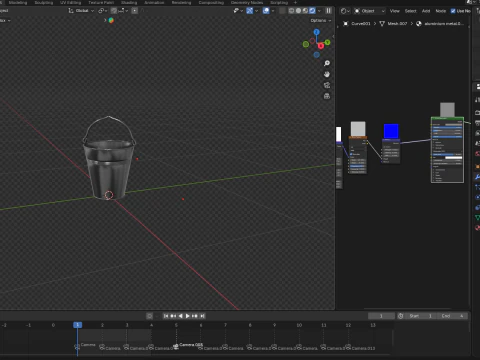
Task: Select the blue normal map node preview
Action: 391,131
